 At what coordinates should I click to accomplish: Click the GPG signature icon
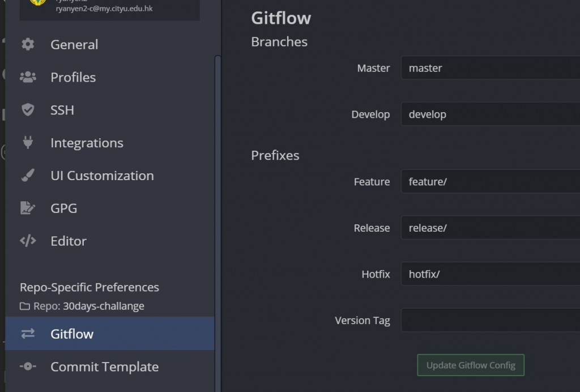pos(28,208)
